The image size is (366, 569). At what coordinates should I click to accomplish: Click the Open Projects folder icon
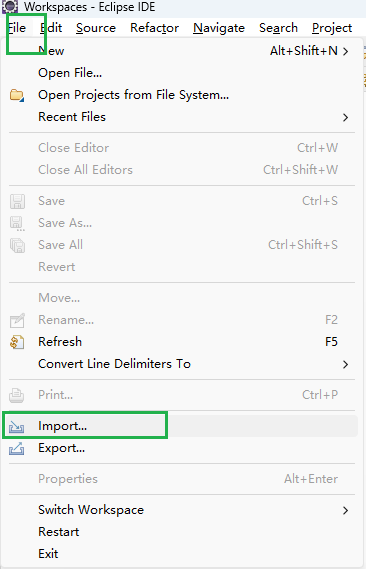17,95
